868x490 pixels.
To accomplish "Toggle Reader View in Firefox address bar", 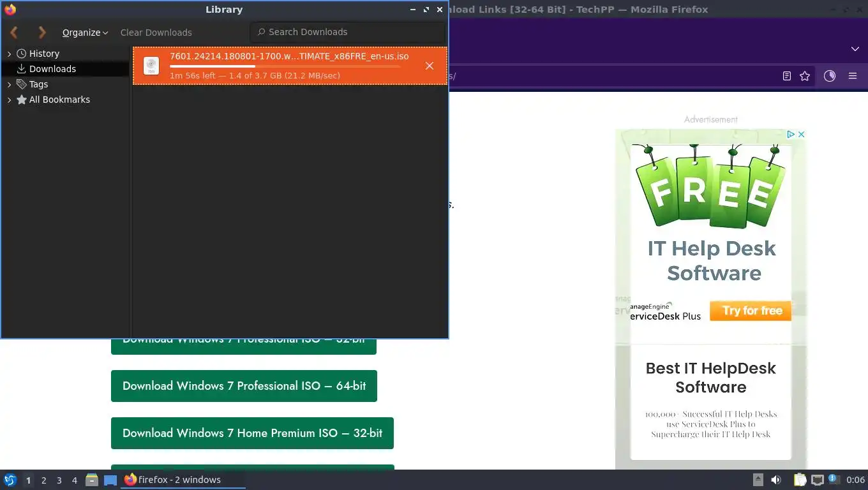I will (x=787, y=76).
